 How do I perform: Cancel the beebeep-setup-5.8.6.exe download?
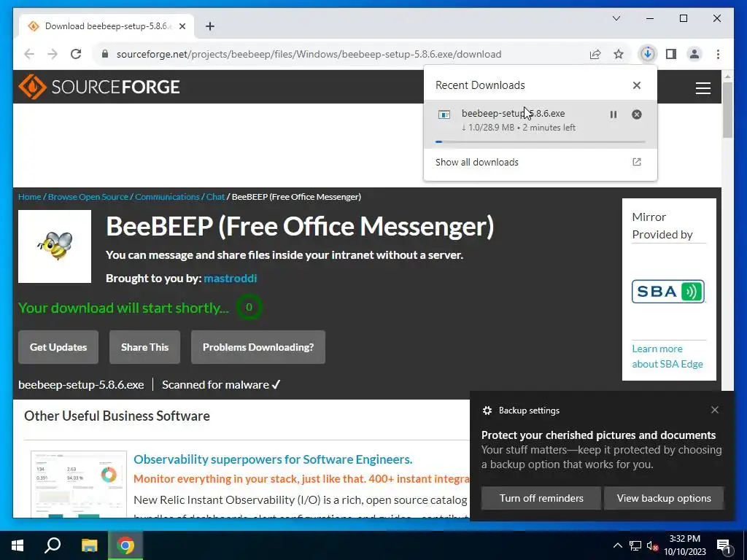[636, 114]
